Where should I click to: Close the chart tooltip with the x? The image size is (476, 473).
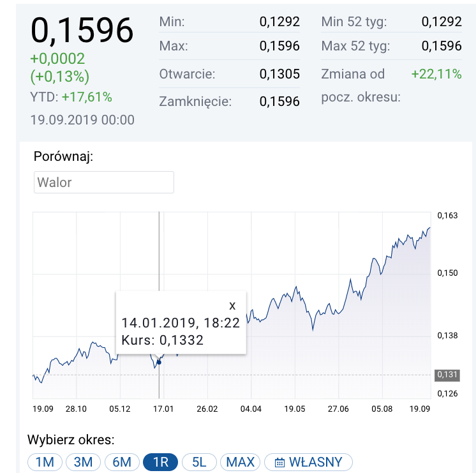[x=232, y=305]
